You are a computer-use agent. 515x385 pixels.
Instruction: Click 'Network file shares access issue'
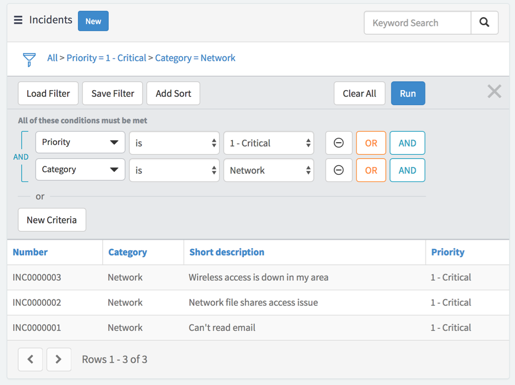point(253,303)
